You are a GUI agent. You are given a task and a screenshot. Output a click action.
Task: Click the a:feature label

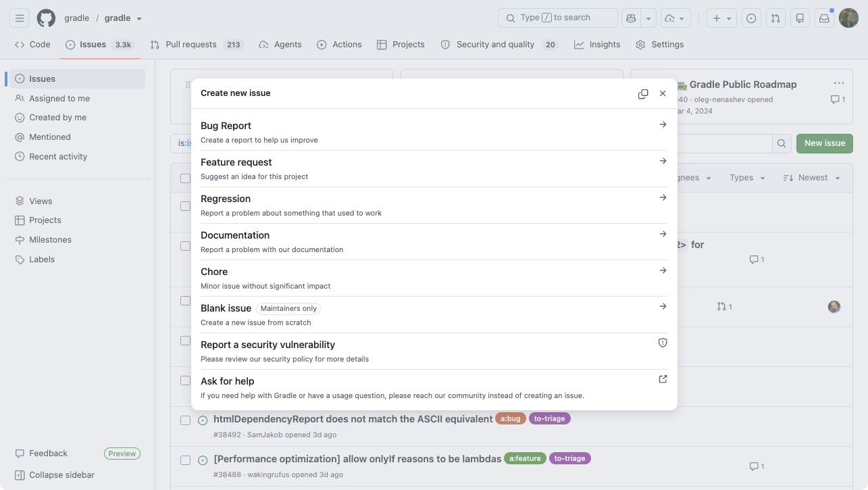tap(525, 459)
